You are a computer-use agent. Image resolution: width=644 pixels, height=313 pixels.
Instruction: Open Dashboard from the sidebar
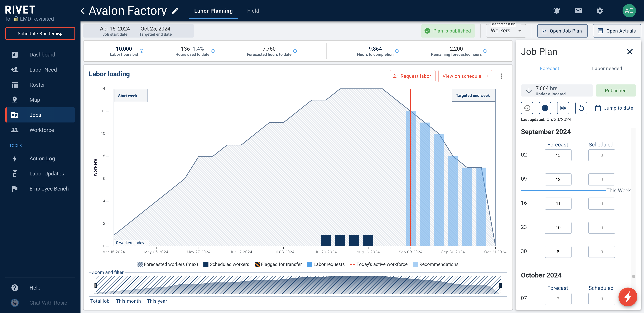[40, 55]
